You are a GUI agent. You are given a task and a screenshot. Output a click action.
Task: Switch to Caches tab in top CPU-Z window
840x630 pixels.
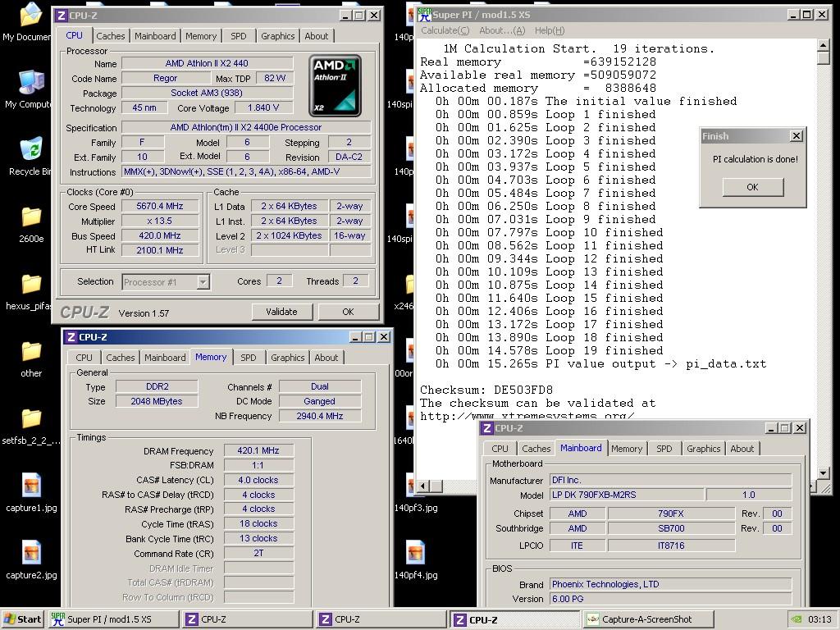[111, 36]
